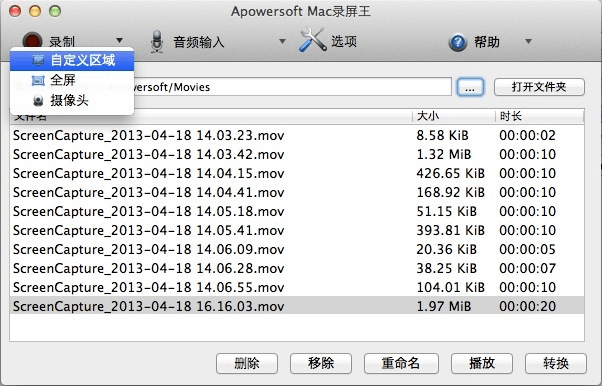Click the 00:00:05 duration cell

pyautogui.click(x=528, y=249)
